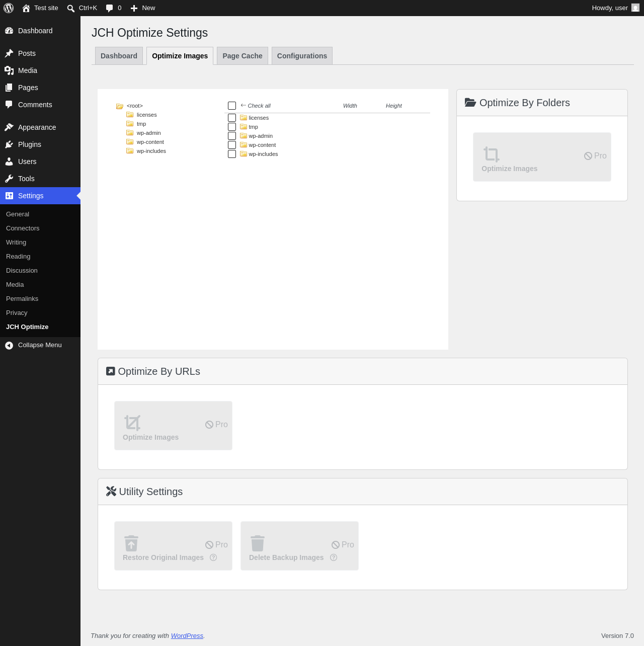Click the wp-includes folder name in file list
The height and width of the screenshot is (646, 644).
pos(263,154)
